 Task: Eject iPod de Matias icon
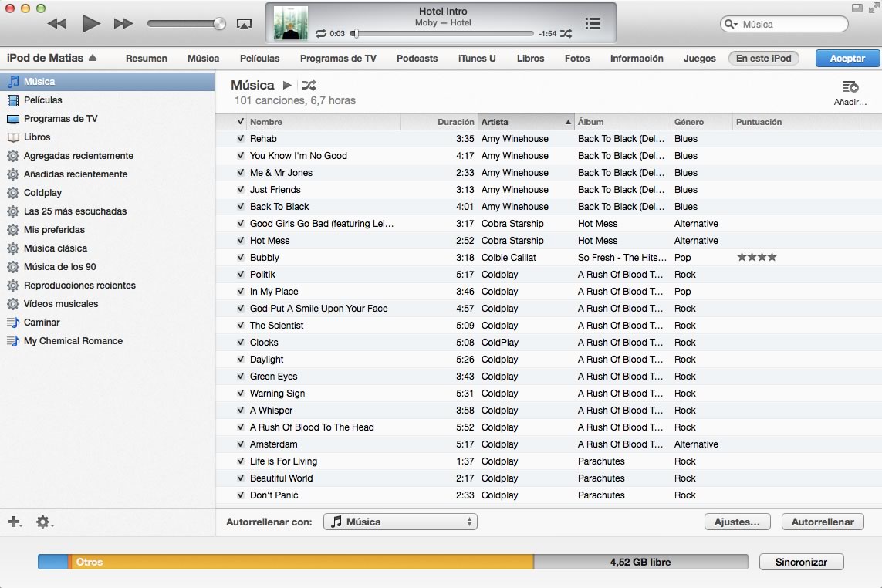(x=93, y=58)
